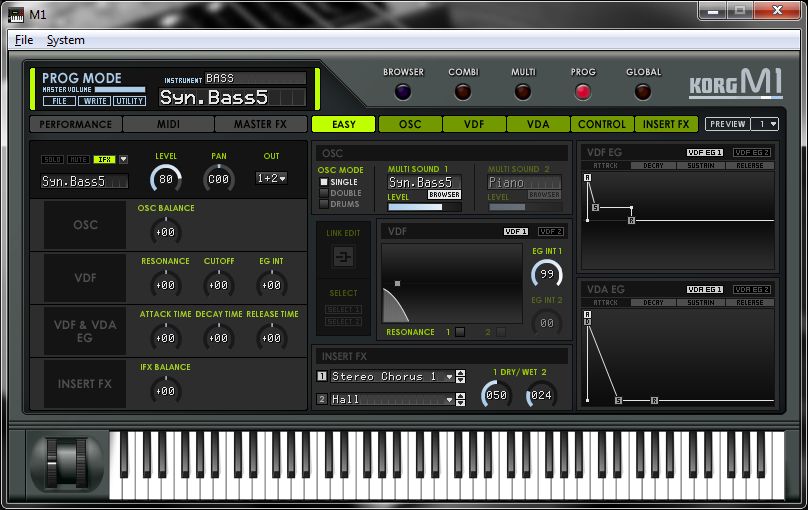Select the MULTI mode LED button

pos(523,92)
